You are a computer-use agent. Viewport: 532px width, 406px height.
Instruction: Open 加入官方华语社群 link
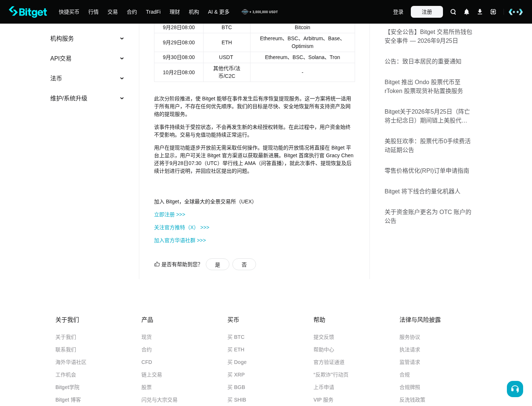[180, 240]
